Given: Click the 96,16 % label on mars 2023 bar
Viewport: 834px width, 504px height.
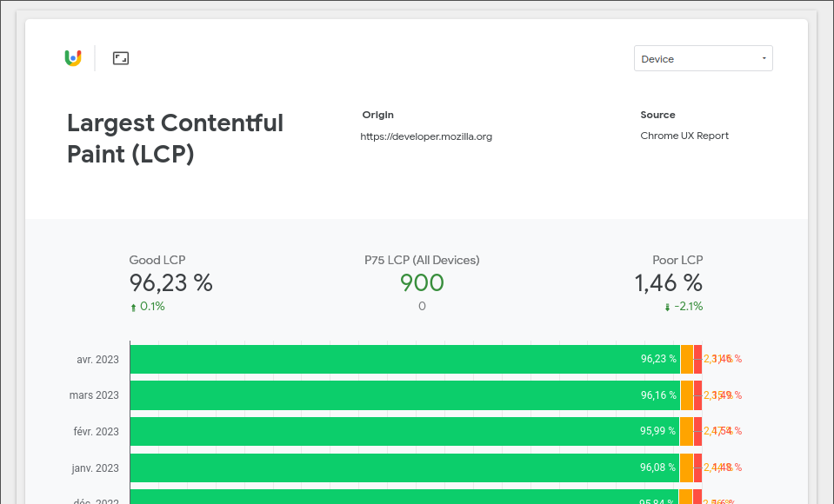Looking at the screenshot, I should (x=659, y=395).
